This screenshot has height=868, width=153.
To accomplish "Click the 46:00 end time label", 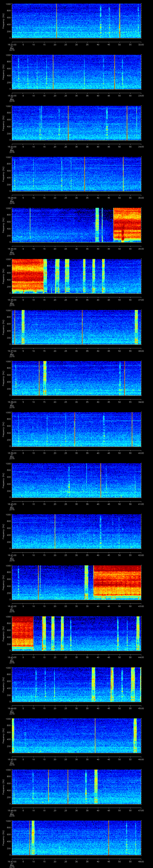I will point(141,759).
